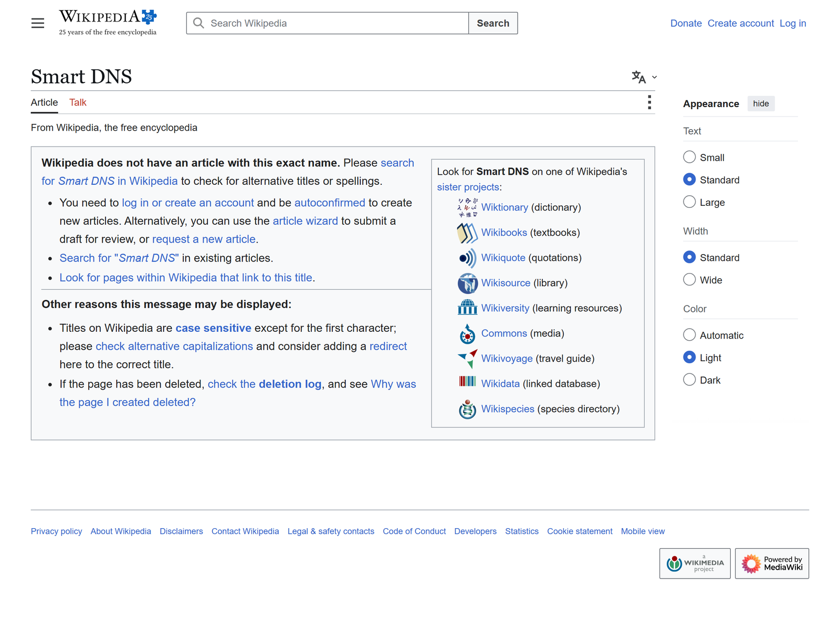Open the Wiktionary link

[505, 207]
